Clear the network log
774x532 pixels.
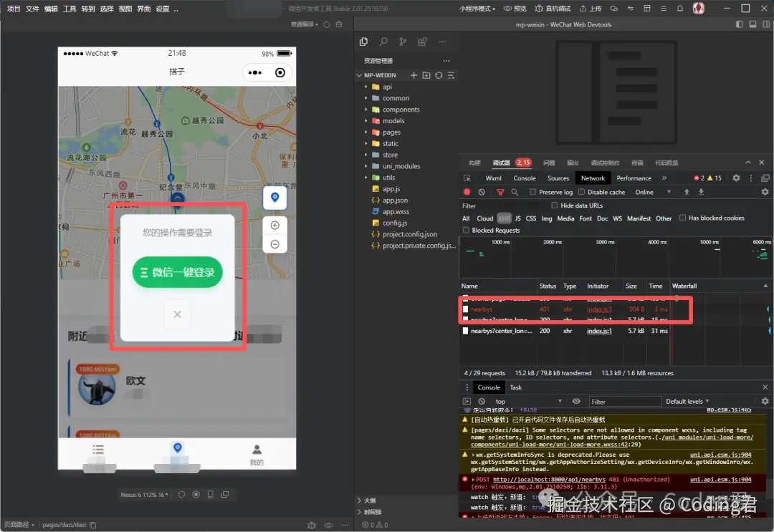pos(482,193)
